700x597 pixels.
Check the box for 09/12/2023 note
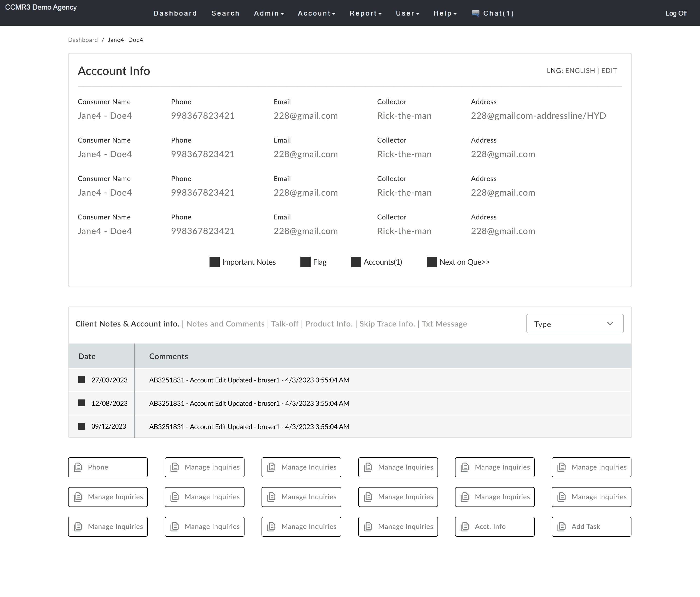point(82,426)
